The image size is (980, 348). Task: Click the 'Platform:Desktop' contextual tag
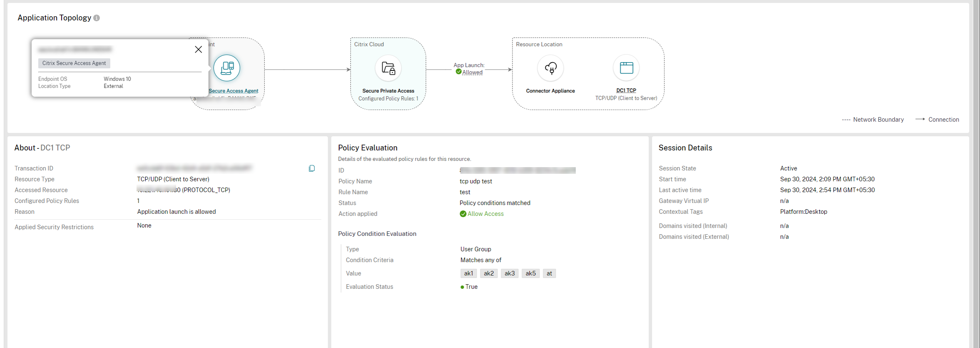(x=803, y=212)
